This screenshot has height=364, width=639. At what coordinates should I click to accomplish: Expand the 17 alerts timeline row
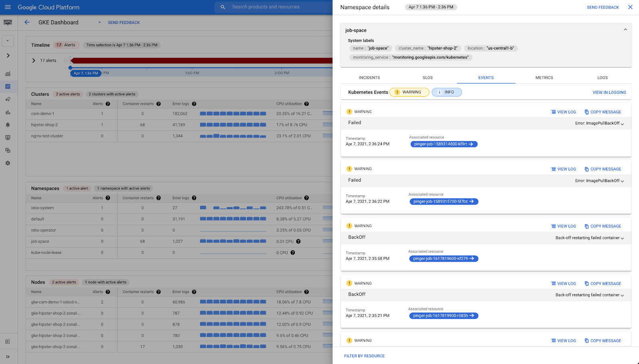(34, 61)
